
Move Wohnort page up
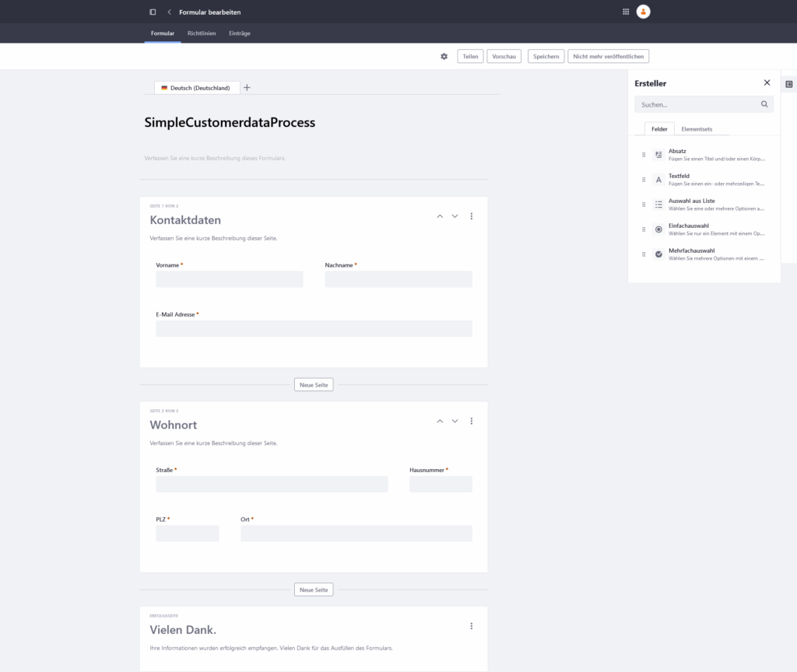pos(440,421)
